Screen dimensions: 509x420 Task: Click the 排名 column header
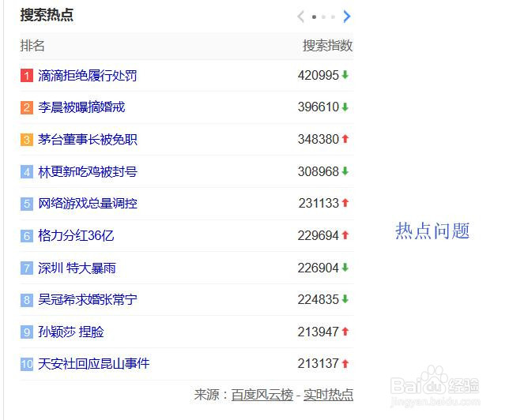click(x=32, y=46)
